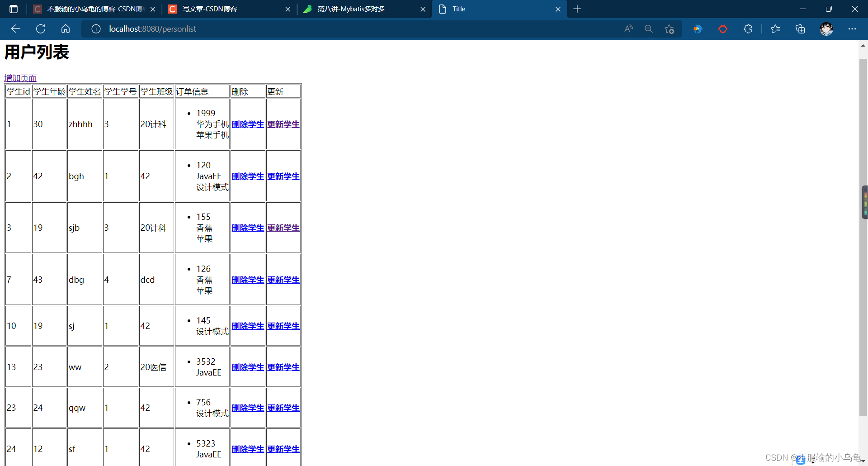Open the blue-orange extension icon

click(698, 29)
